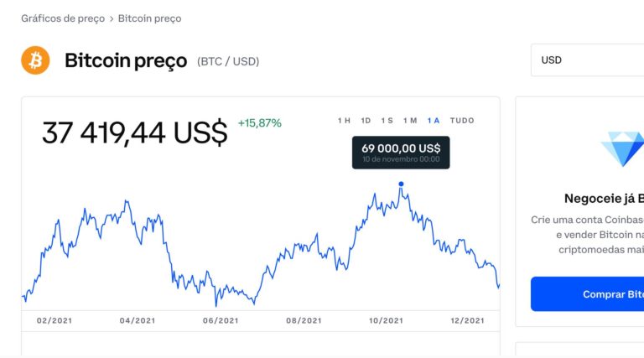Show the TUDO full history range

(462, 121)
